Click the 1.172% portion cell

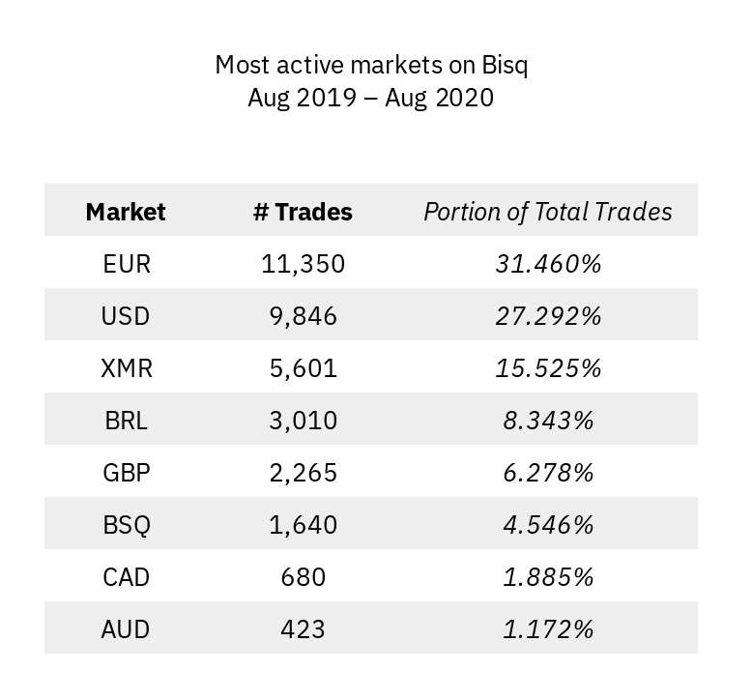click(547, 629)
